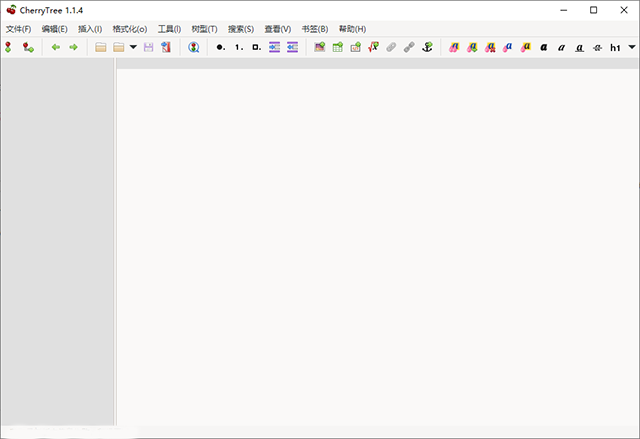
Task: Open the 书签(B) menu
Action: click(x=314, y=29)
